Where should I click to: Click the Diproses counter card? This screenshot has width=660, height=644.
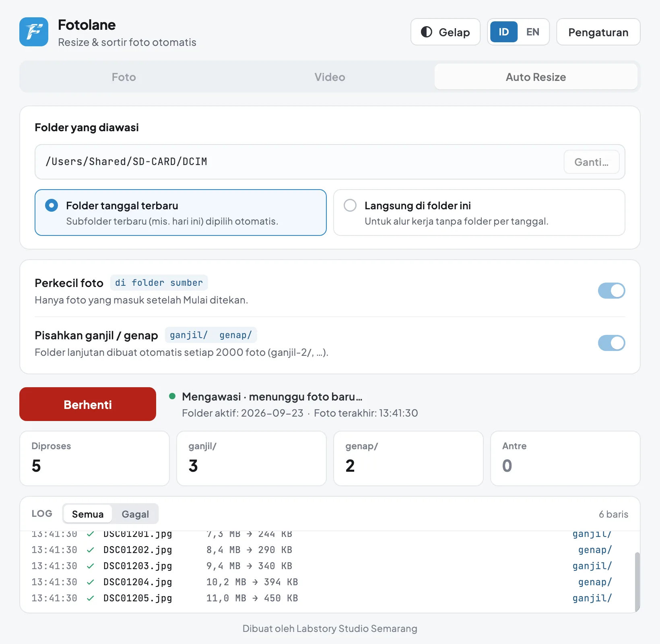tap(95, 458)
